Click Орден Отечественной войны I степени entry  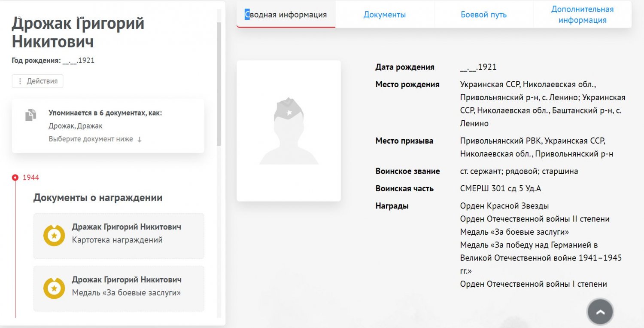point(533,284)
